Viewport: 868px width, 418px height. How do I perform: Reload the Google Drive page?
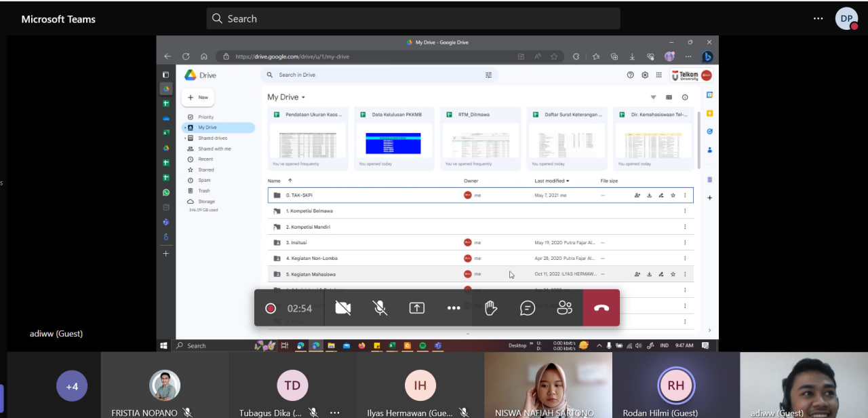186,56
